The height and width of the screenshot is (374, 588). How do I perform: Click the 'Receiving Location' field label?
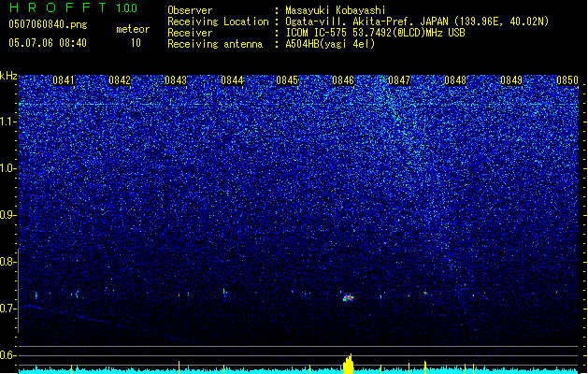pyautogui.click(x=218, y=22)
